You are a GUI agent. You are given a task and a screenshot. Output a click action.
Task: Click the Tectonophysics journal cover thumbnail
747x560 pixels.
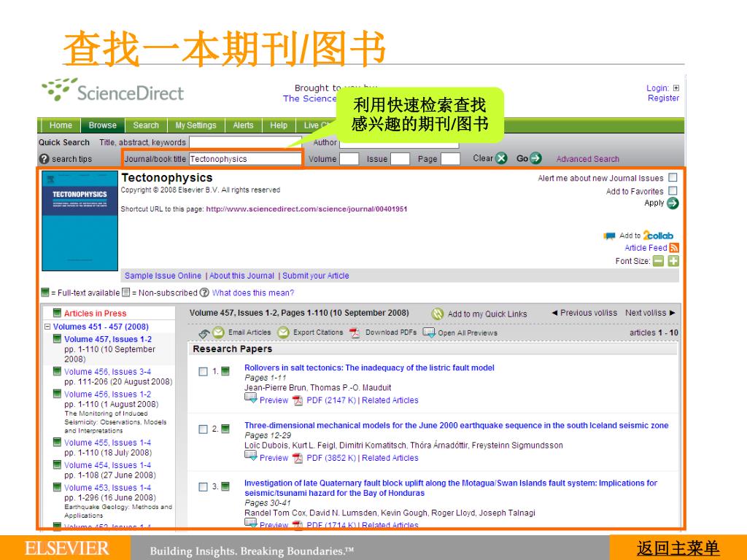pos(80,221)
